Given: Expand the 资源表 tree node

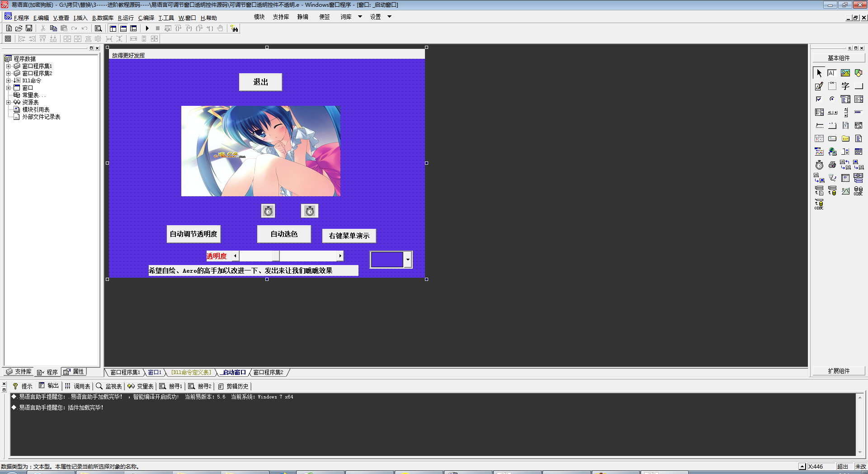Looking at the screenshot, I should pyautogui.click(x=8, y=102).
